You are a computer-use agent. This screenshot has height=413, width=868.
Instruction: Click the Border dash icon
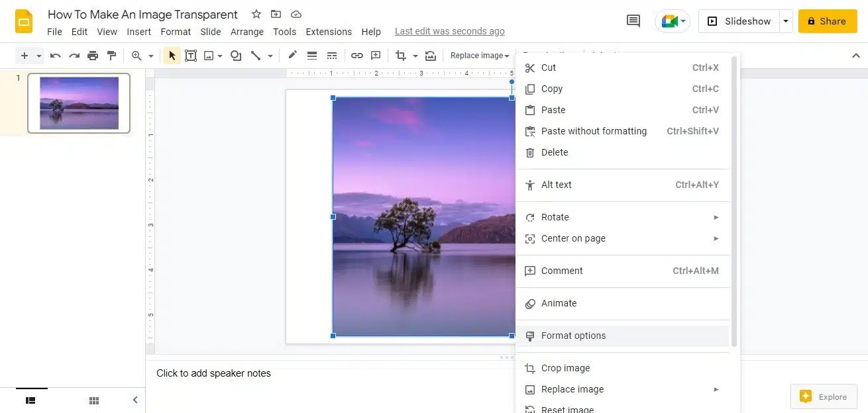(x=332, y=56)
